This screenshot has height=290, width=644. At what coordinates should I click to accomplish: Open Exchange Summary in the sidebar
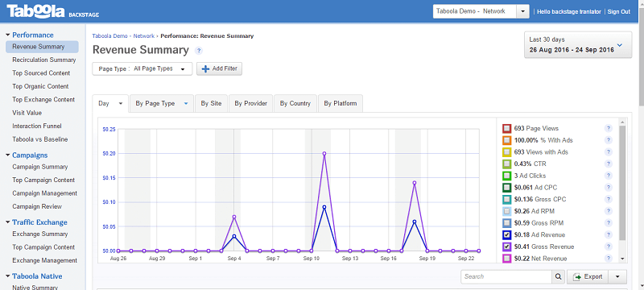[39, 234]
